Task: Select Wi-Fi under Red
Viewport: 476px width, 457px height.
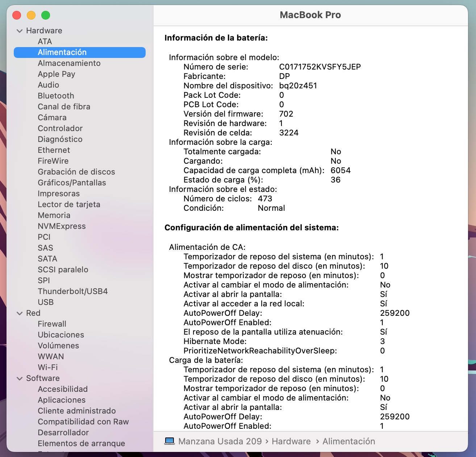Action: point(48,367)
